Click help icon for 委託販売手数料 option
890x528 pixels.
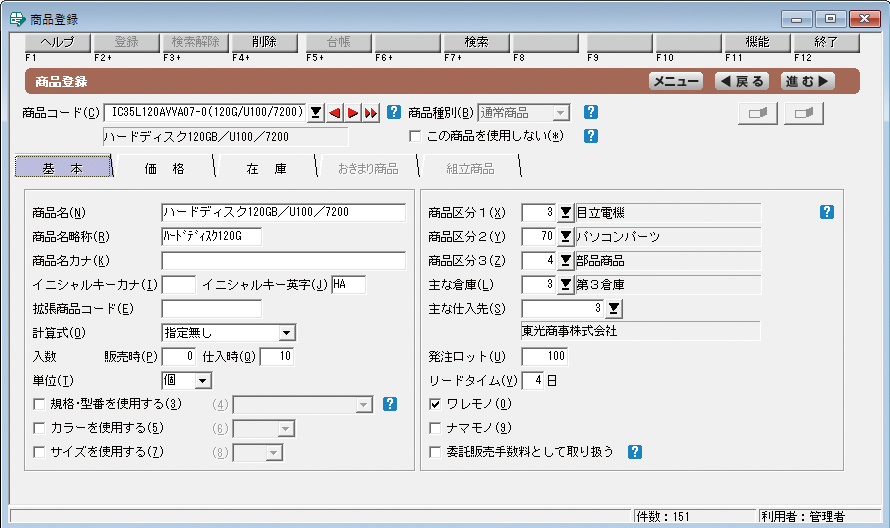point(634,452)
